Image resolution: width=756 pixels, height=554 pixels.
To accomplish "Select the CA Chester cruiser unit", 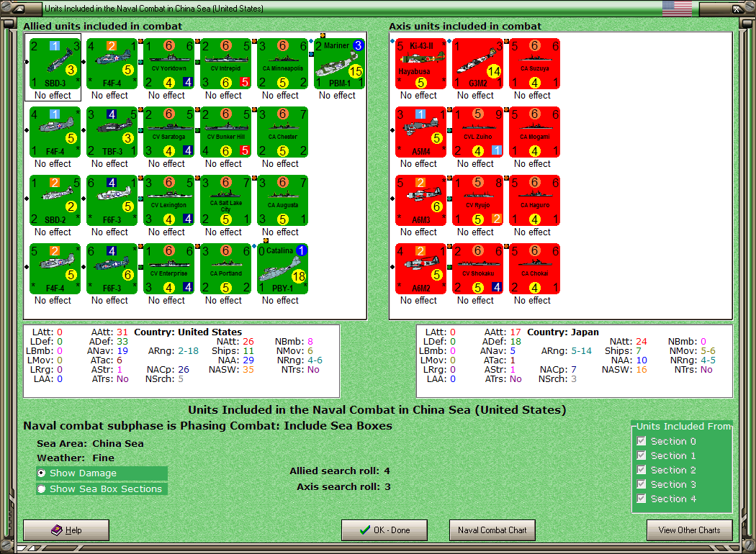I will [282, 132].
